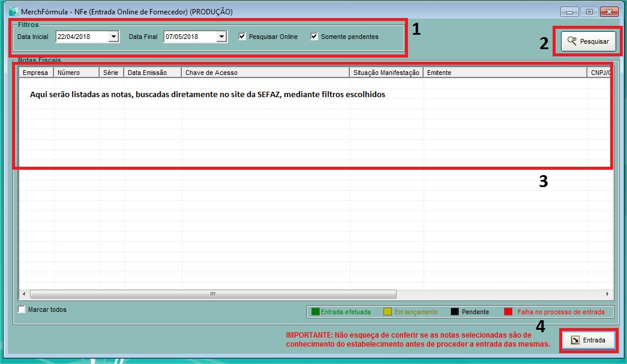Check the Marcar todos checkbox

click(22, 309)
